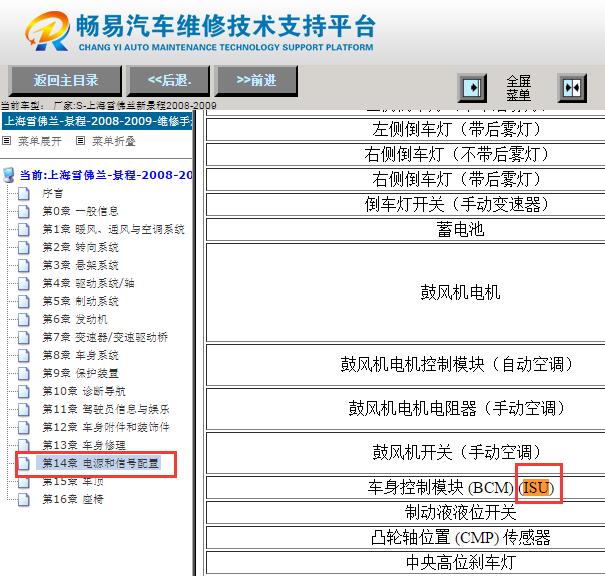Click the page icon beside 第6章
The width and height of the screenshot is (605, 576).
24,319
